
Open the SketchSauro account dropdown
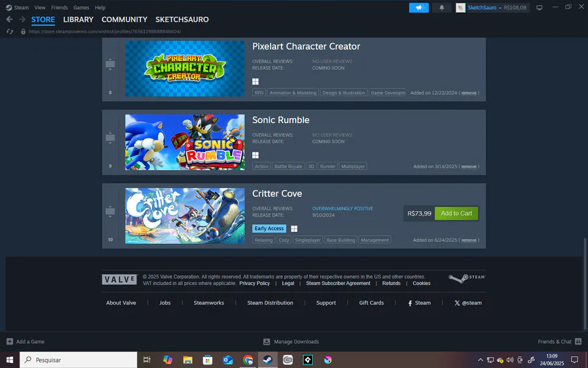pyautogui.click(x=485, y=7)
